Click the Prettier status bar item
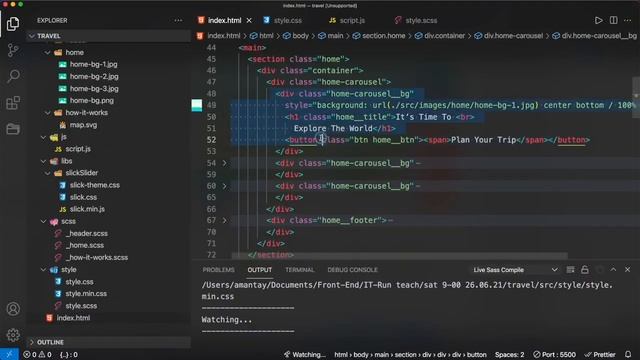This screenshot has width=640, height=360. tap(600, 355)
